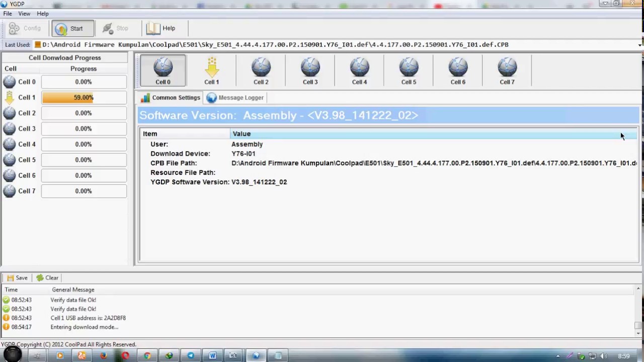Select the Cell 0 globe icon in top strip
Image resolution: width=644 pixels, height=362 pixels.
click(163, 70)
